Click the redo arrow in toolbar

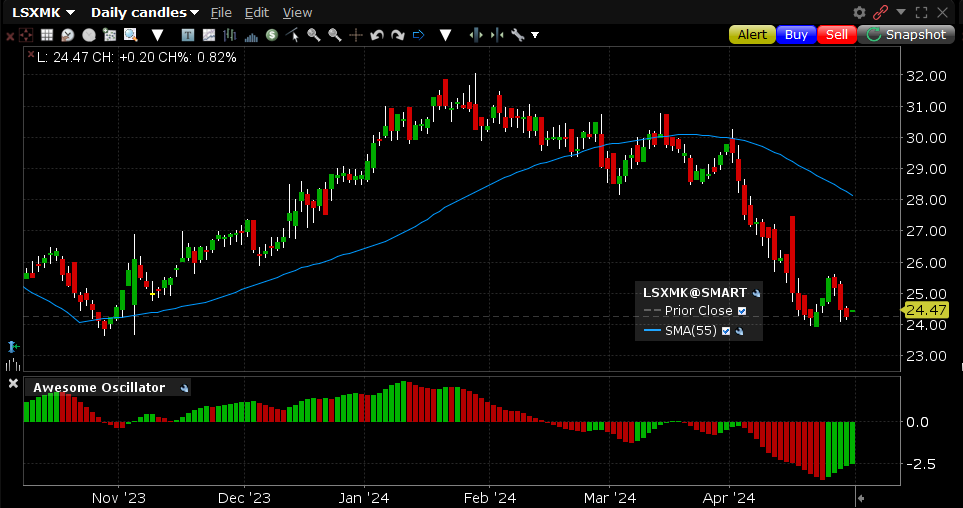click(397, 35)
